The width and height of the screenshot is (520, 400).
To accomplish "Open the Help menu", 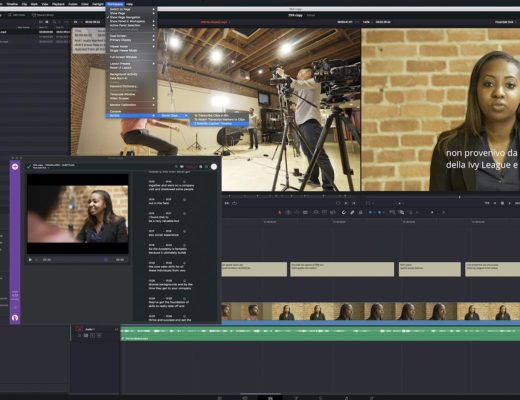I will [x=130, y=4].
